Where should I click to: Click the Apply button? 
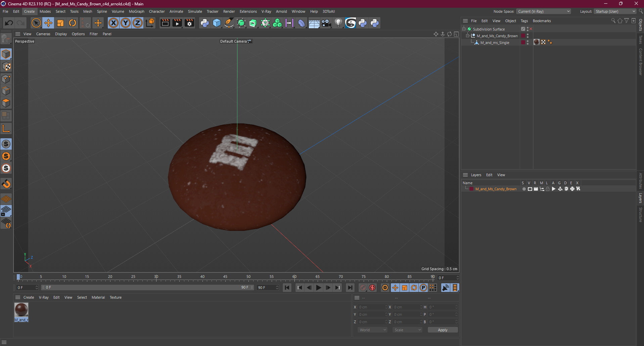[443, 330]
